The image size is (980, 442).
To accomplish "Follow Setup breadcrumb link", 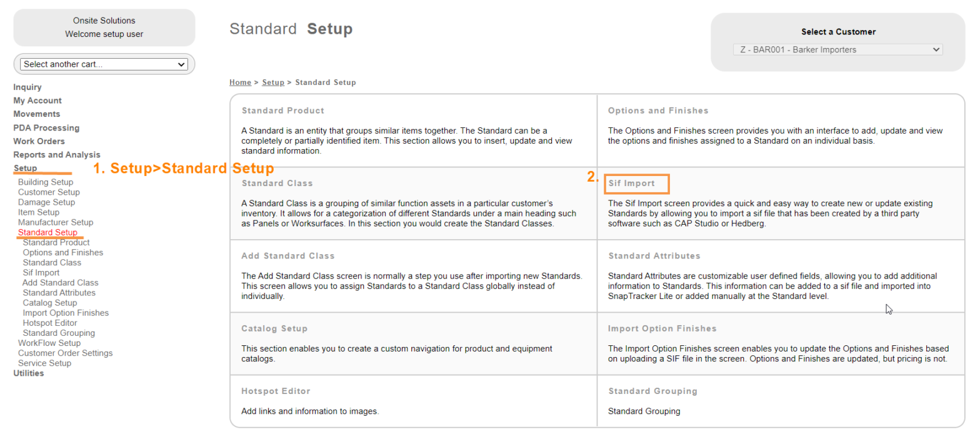I will coord(273,82).
